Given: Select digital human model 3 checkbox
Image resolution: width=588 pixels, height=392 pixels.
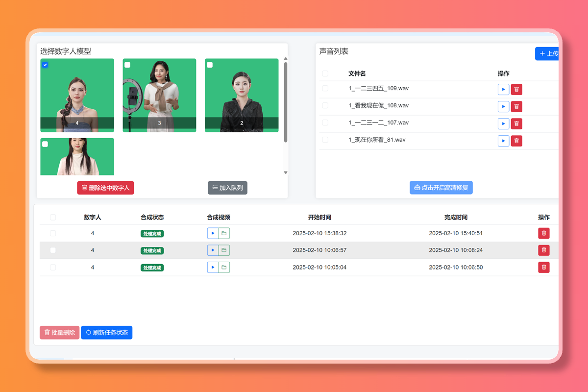Looking at the screenshot, I should click(127, 65).
